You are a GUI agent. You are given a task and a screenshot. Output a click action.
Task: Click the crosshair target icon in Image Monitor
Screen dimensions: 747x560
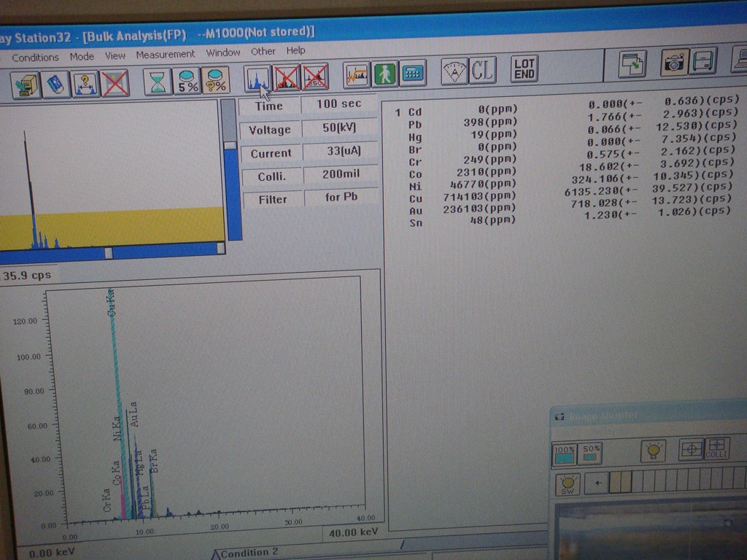[692, 449]
